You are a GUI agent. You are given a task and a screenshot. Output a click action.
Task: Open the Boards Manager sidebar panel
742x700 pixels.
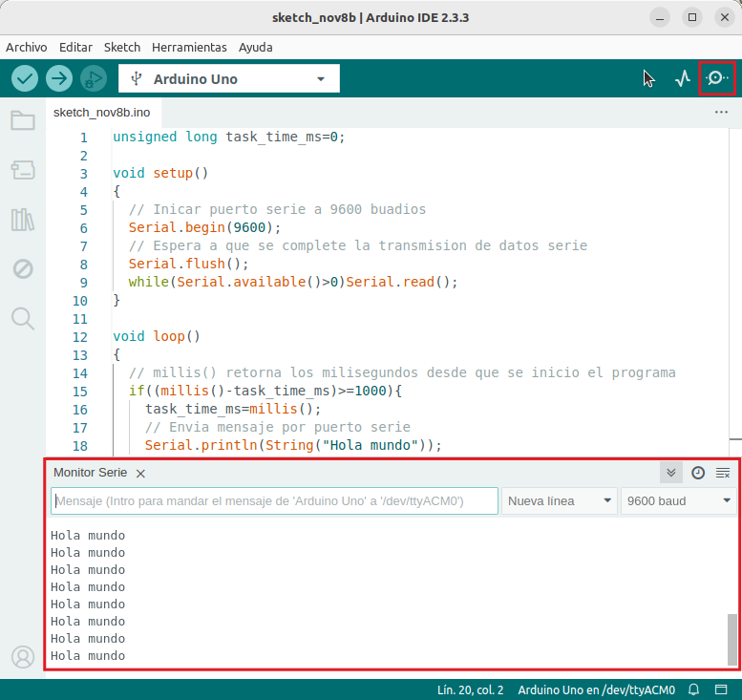pyautogui.click(x=23, y=170)
